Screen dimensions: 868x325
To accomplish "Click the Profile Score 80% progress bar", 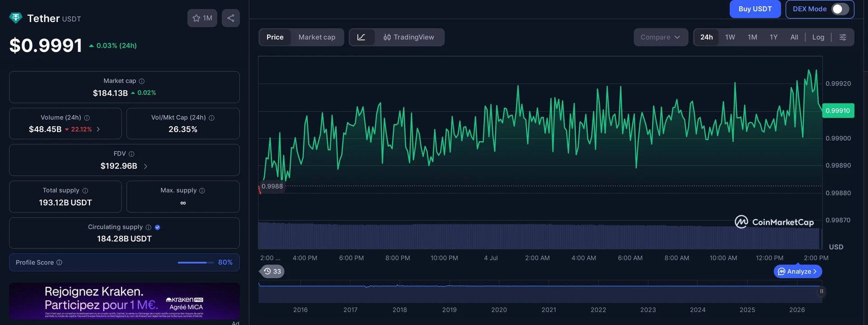I will 195,263.
